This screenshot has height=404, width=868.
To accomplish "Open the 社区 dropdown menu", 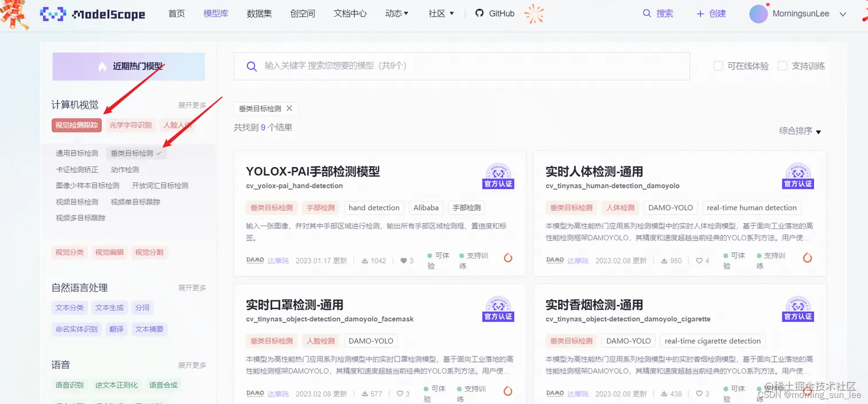I will pyautogui.click(x=440, y=13).
